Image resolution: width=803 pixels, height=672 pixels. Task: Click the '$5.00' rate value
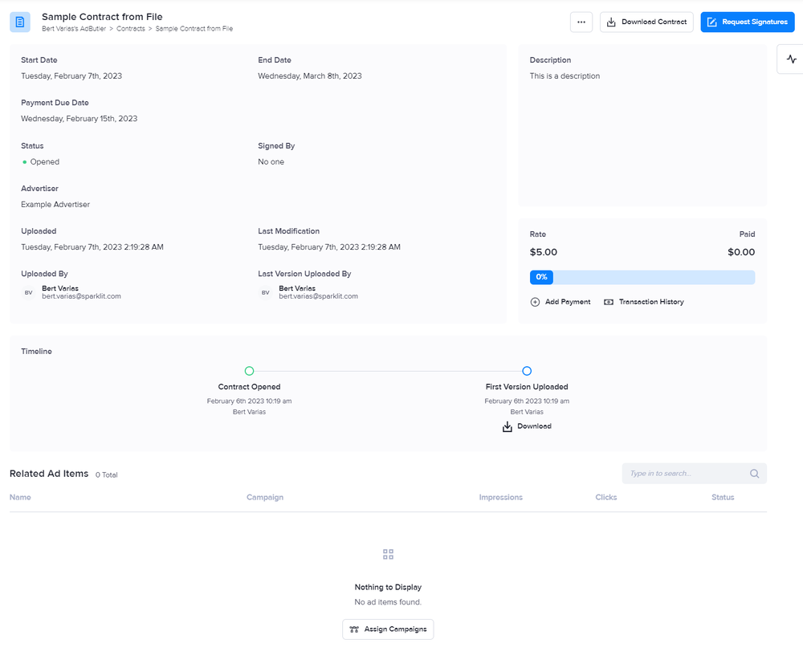[x=544, y=252]
